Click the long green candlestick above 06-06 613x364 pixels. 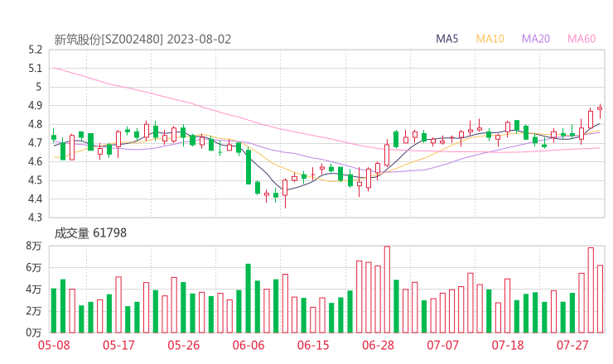coord(248,166)
